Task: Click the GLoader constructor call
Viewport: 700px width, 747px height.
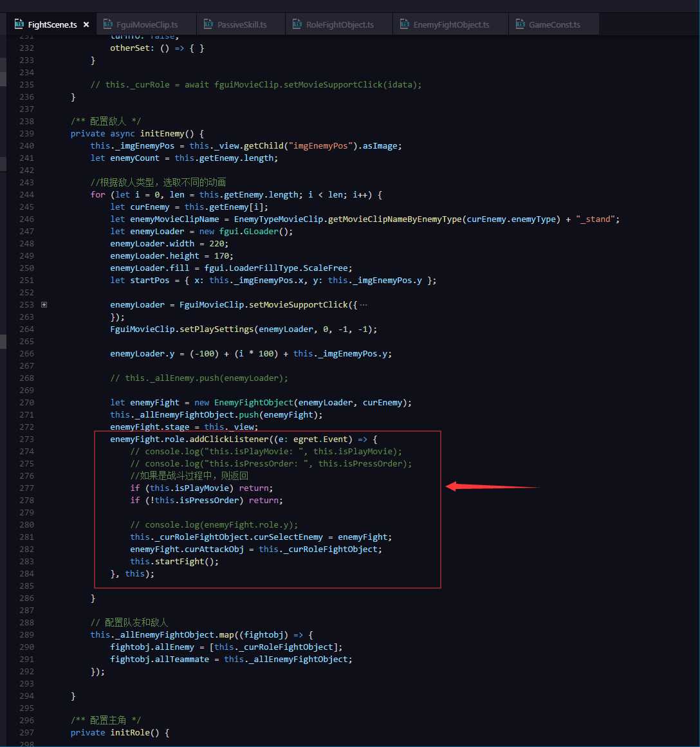Action: click(261, 232)
